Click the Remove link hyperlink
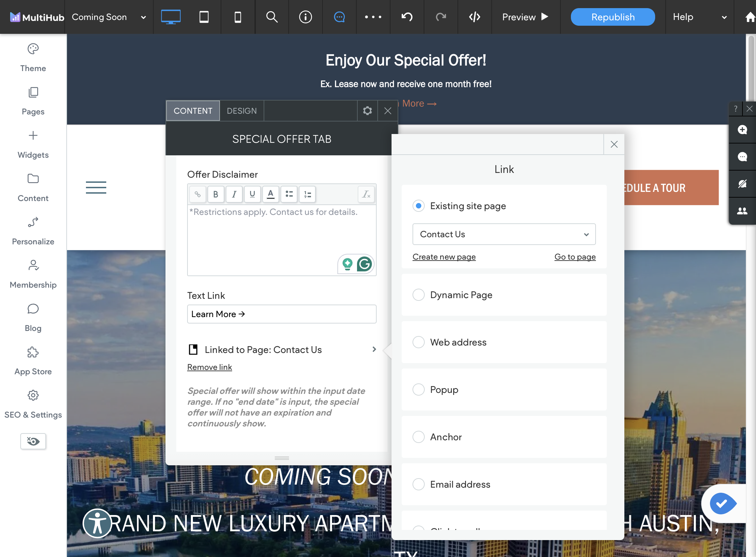Viewport: 756px width, 557px height. (x=209, y=367)
